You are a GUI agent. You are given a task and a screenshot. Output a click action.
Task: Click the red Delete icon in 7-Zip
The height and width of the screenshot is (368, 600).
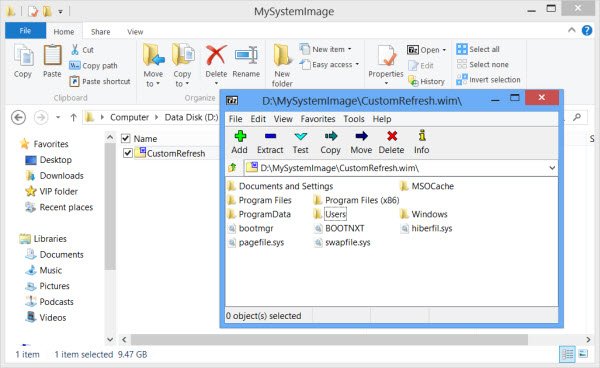(x=392, y=136)
